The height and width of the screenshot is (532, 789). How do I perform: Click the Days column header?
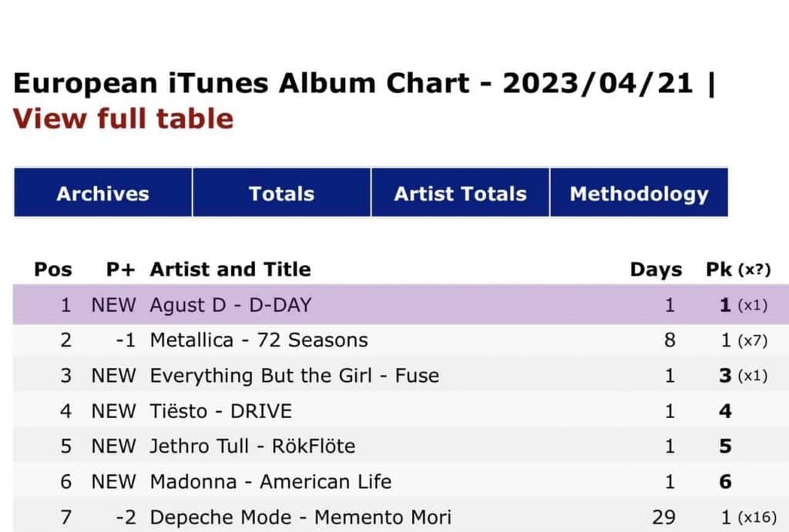coord(656,270)
